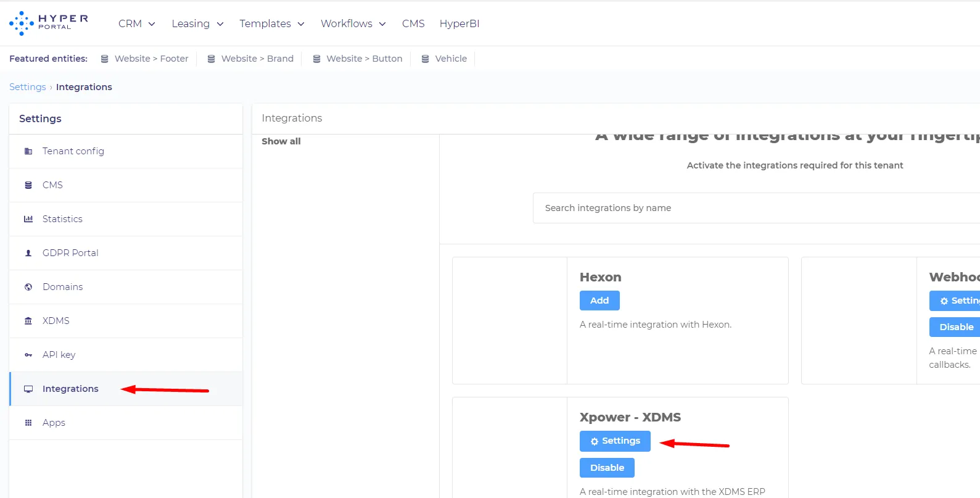
Task: Click 'A real-time integration with Hexon.' description
Action: pos(656,325)
